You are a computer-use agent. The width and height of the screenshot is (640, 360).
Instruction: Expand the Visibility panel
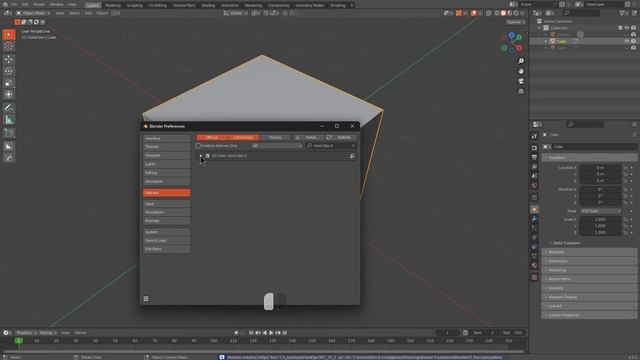coord(590,288)
